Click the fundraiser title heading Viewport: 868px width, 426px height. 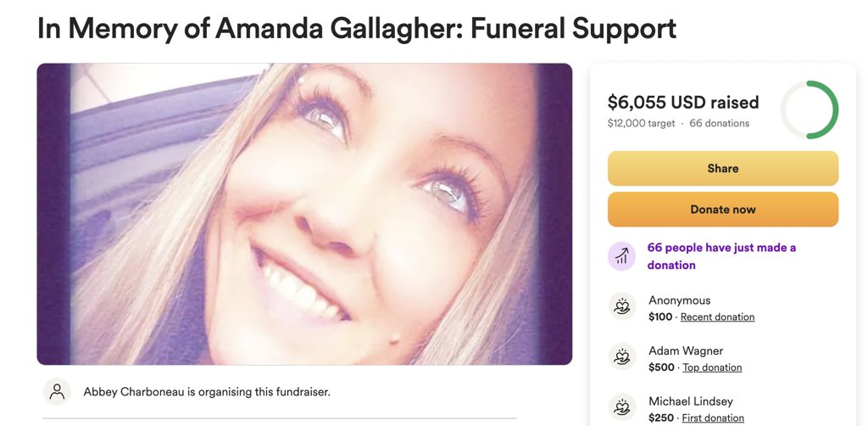(x=357, y=28)
